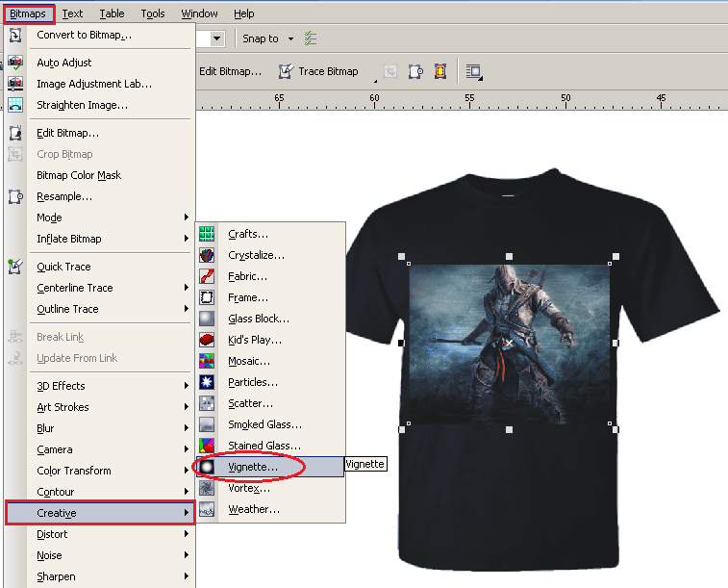
Task: Click the Particles effect icon
Action: pyautogui.click(x=207, y=382)
